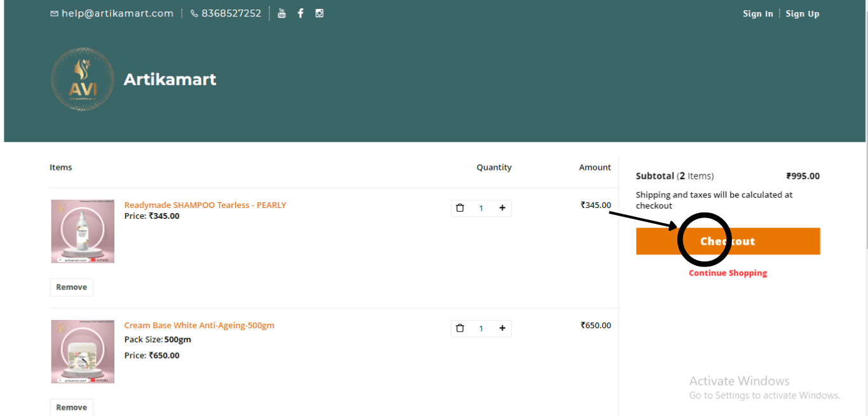
Task: Increase quantity of Readymade Shampoo
Action: pos(502,208)
